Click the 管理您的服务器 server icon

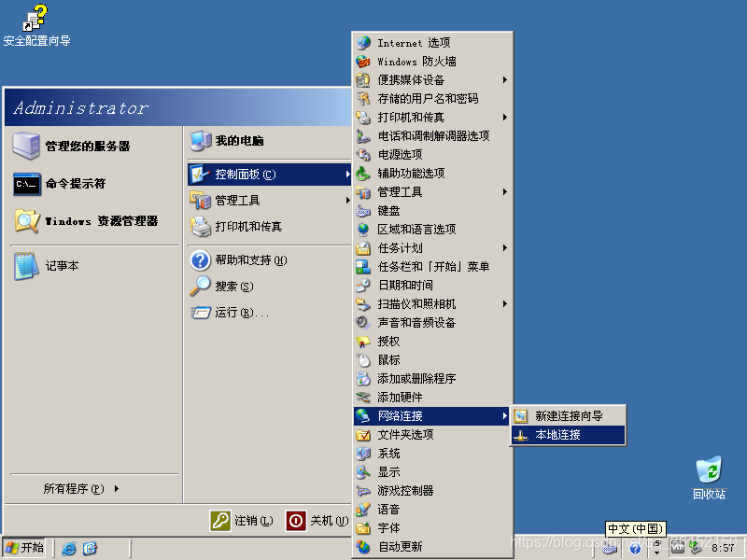coord(26,146)
